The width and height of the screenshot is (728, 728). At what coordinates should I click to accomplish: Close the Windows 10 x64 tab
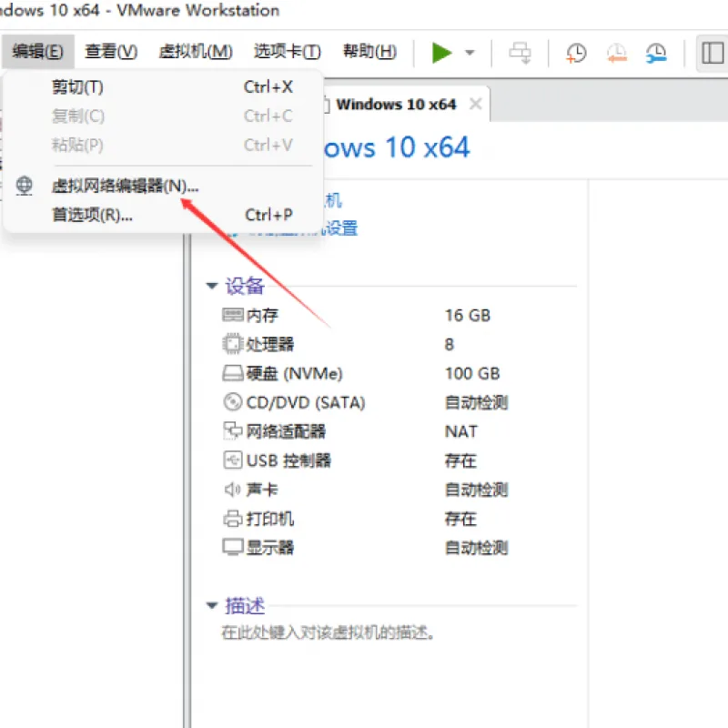coord(475,104)
